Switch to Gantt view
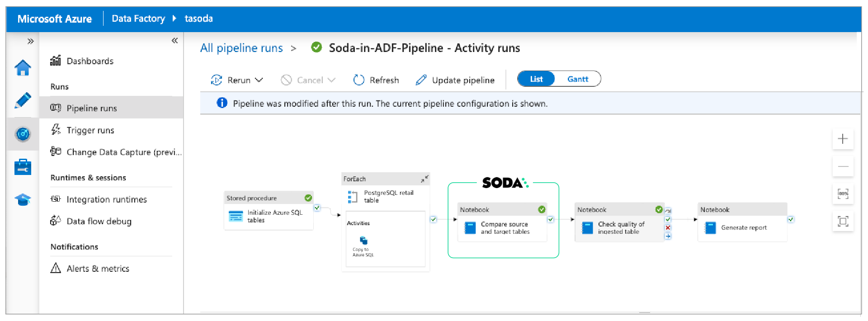Viewport: 868px width, 321px height. (x=577, y=79)
